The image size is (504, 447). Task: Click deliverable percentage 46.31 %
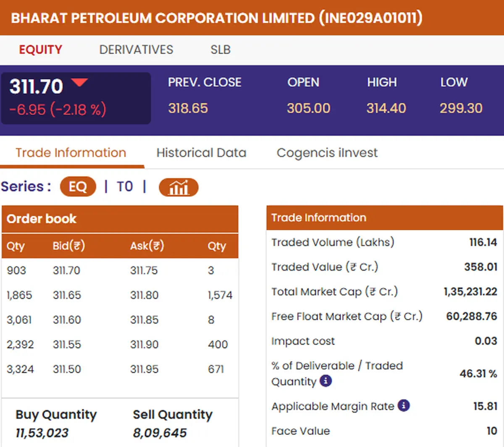(478, 374)
